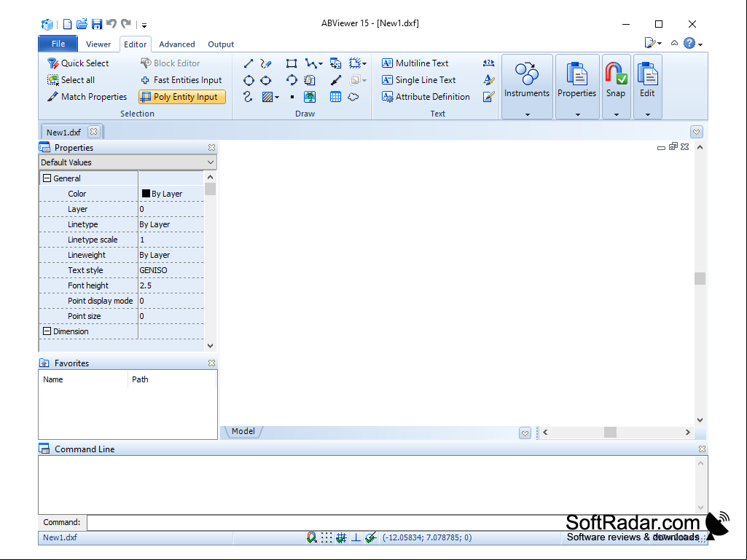Click the dimension icon in Text group
This screenshot has height=560, width=747.
(488, 63)
